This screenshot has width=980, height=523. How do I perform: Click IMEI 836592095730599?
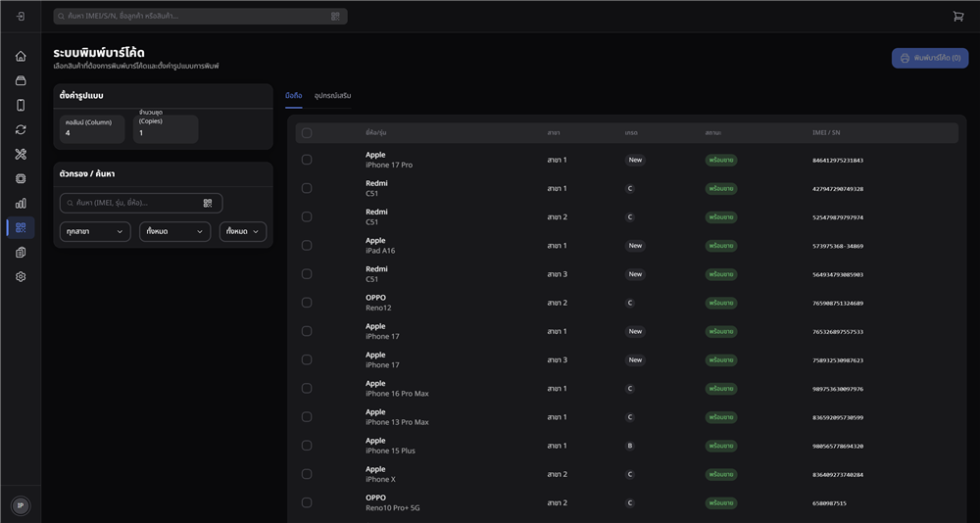point(838,417)
